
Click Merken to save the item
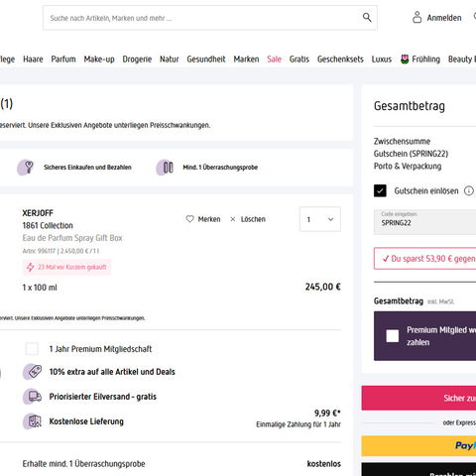(209, 219)
